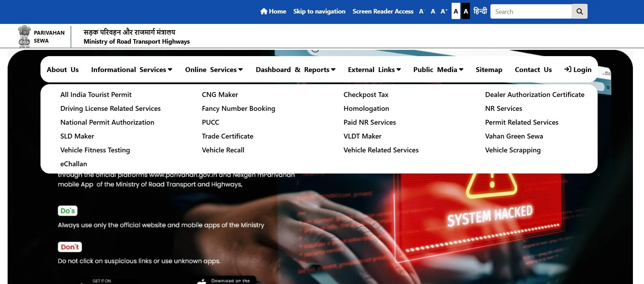Select Vahan Green Sewa
This screenshot has width=644, height=284.
(x=514, y=136)
